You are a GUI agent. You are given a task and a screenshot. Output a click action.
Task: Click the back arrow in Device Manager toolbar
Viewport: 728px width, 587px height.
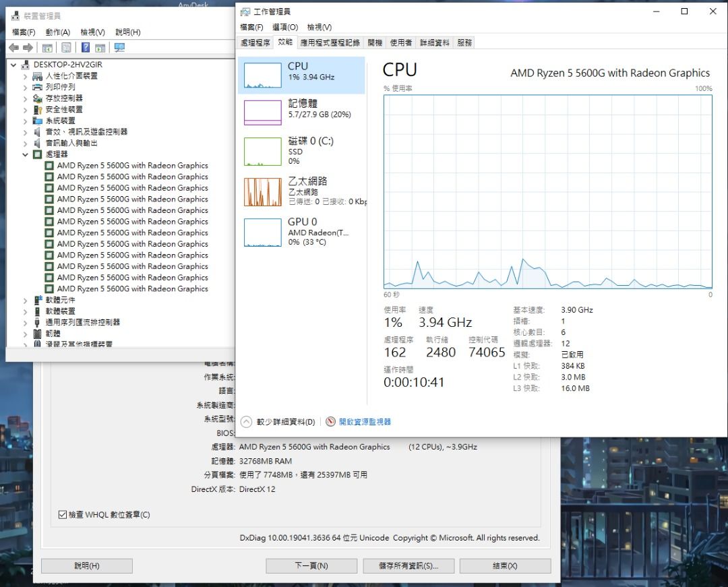point(13,48)
